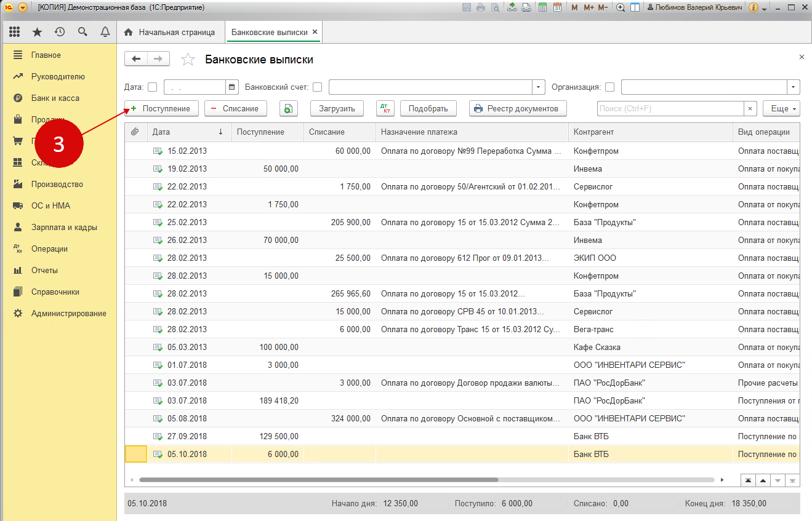Navigate forward with the right arrow button
812x521 pixels.
158,59
